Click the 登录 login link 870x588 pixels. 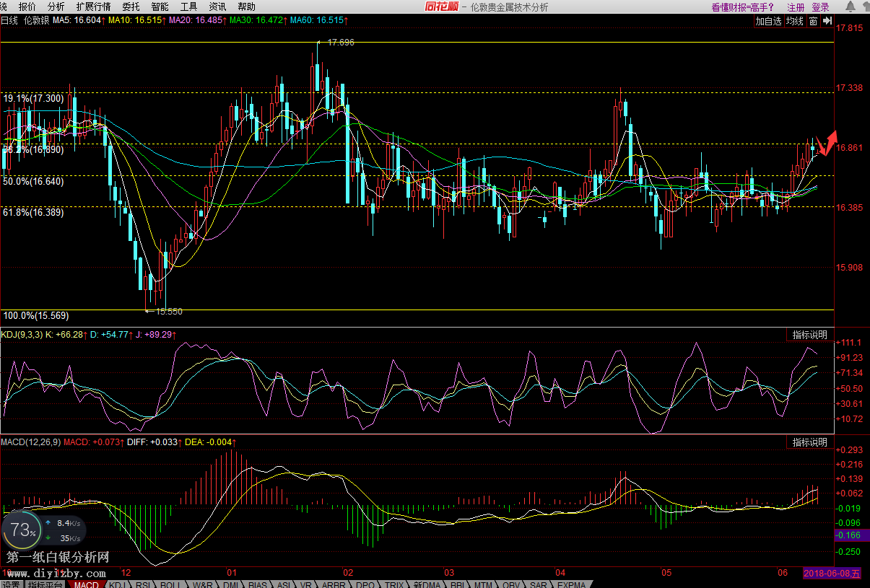pos(820,6)
